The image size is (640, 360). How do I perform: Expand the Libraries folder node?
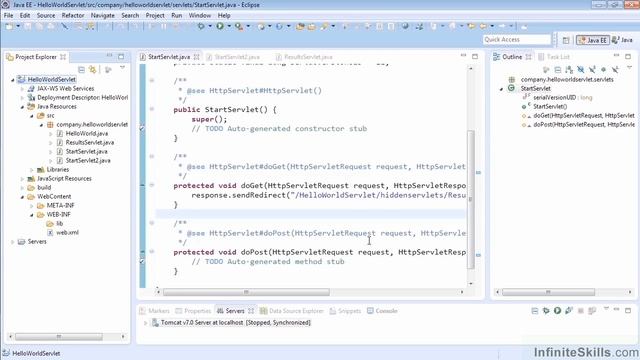(x=31, y=169)
